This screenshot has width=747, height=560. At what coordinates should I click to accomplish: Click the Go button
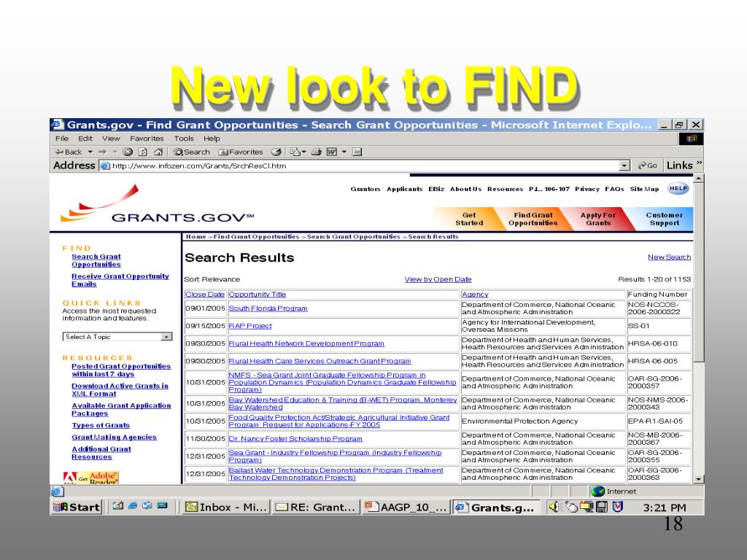(648, 166)
